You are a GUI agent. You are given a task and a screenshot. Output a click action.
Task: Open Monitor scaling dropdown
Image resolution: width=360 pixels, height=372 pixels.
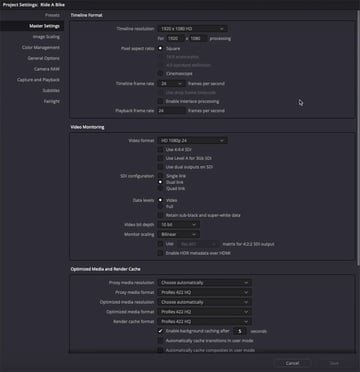point(178,234)
